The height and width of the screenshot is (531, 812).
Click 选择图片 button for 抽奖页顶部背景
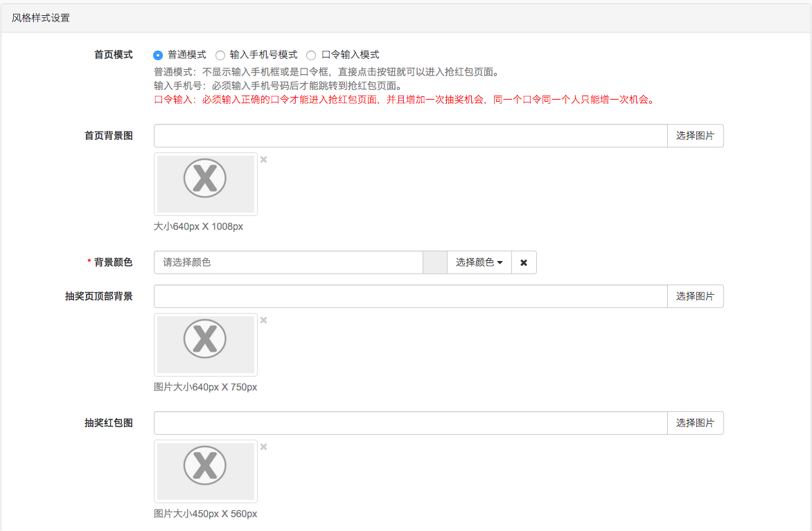coord(696,296)
